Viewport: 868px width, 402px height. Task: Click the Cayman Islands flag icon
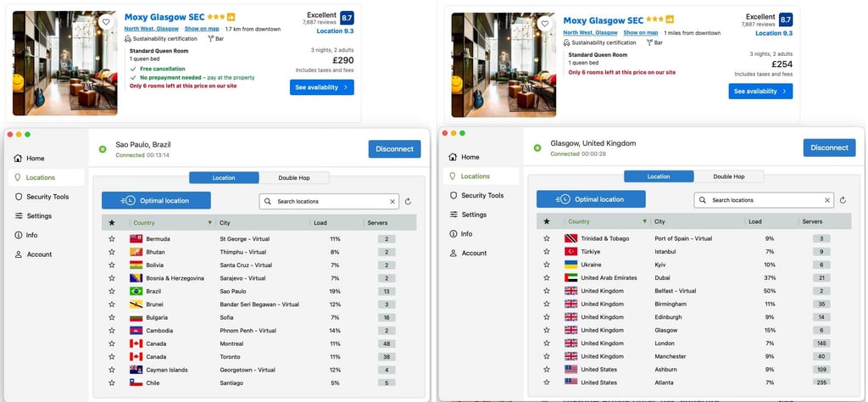tap(136, 370)
